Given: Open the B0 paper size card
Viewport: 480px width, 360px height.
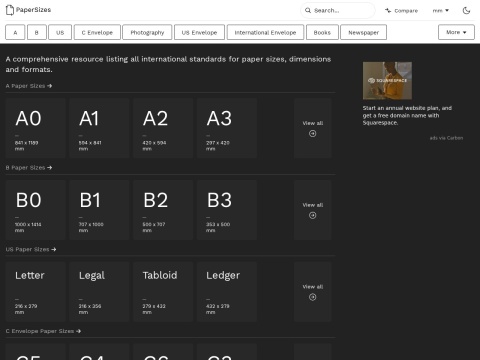Looking at the screenshot, I should (35, 210).
